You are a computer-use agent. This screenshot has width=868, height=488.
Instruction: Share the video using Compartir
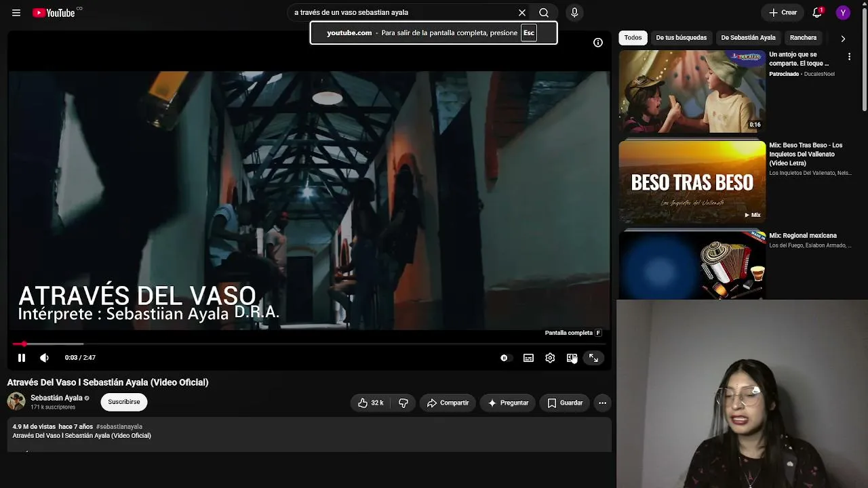pyautogui.click(x=448, y=403)
